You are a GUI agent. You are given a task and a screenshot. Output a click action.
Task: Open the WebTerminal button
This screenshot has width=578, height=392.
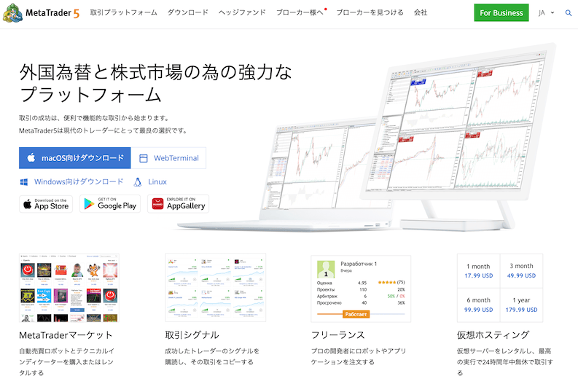(x=168, y=158)
